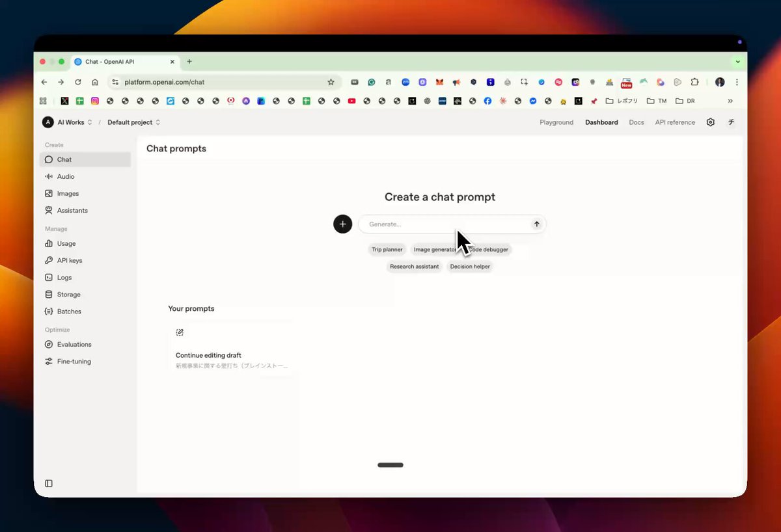Choose the Decision helper suggestion
781x532 pixels.
pos(470,266)
